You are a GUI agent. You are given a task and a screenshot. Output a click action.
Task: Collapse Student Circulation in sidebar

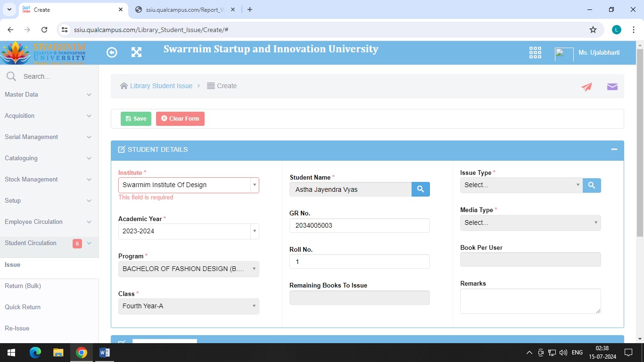(x=49, y=243)
